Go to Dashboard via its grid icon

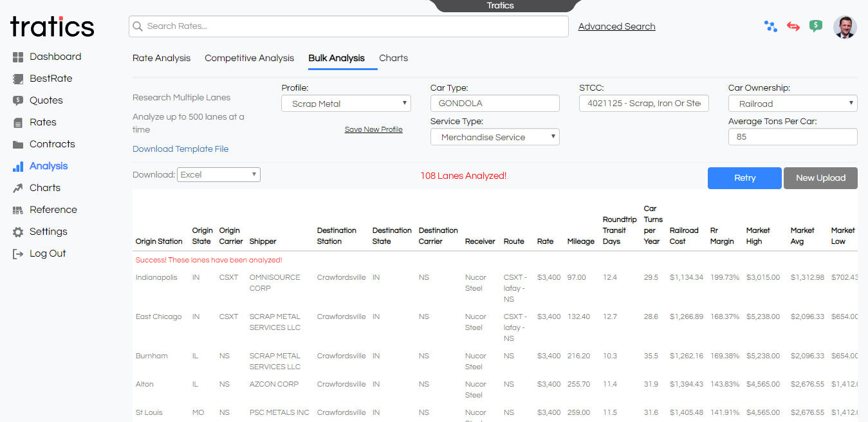tap(18, 57)
